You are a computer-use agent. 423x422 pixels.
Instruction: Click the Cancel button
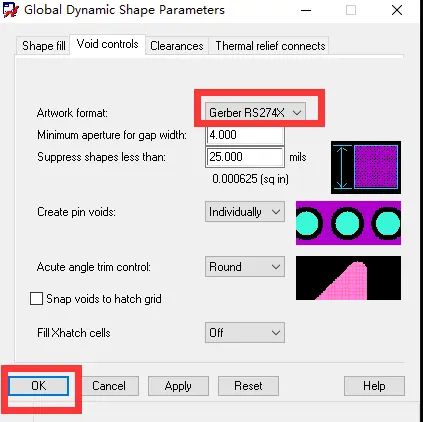[109, 386]
